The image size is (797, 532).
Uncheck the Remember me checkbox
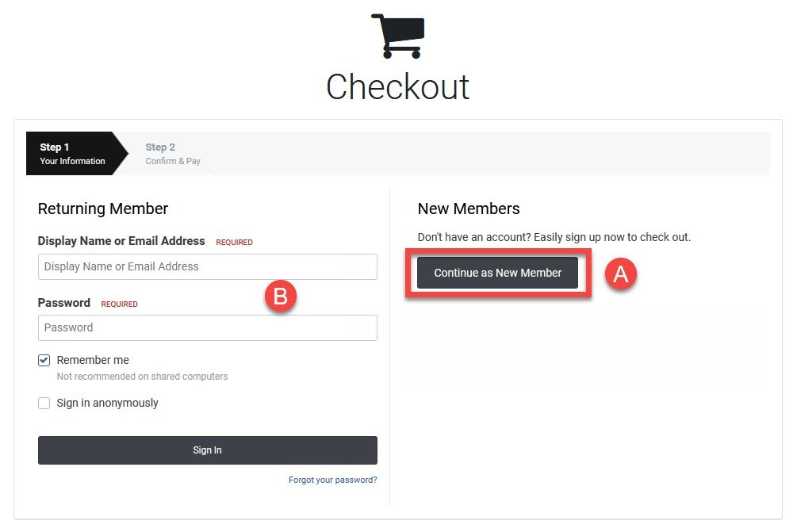coord(44,361)
